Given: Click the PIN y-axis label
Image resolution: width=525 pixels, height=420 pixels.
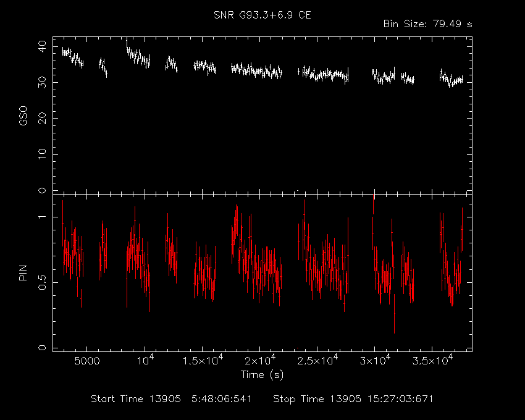Looking at the screenshot, I should click(23, 272).
